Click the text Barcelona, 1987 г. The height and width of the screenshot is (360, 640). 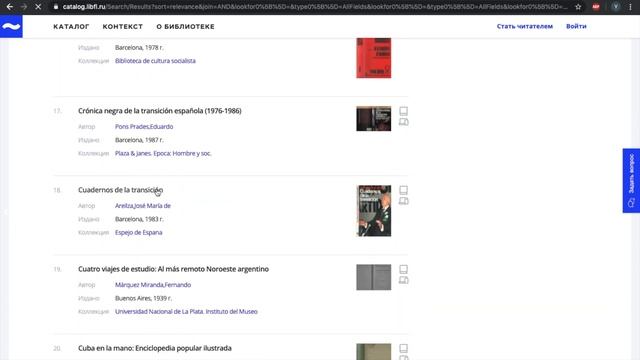click(139, 140)
